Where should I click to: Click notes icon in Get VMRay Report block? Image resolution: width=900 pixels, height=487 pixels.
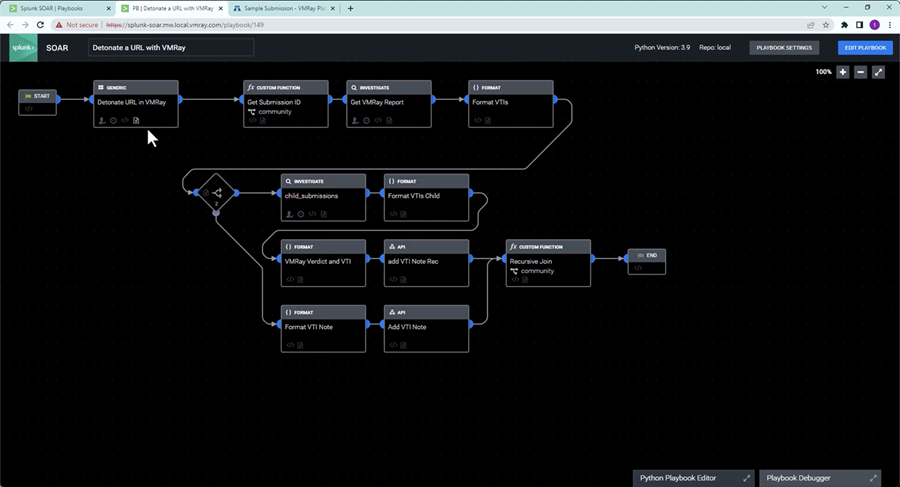coord(389,121)
